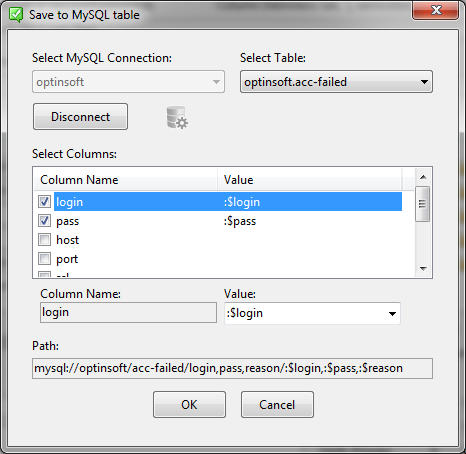Viewport: 466px width, 454px height.
Task: Enable the host column checkbox
Action: click(x=44, y=240)
